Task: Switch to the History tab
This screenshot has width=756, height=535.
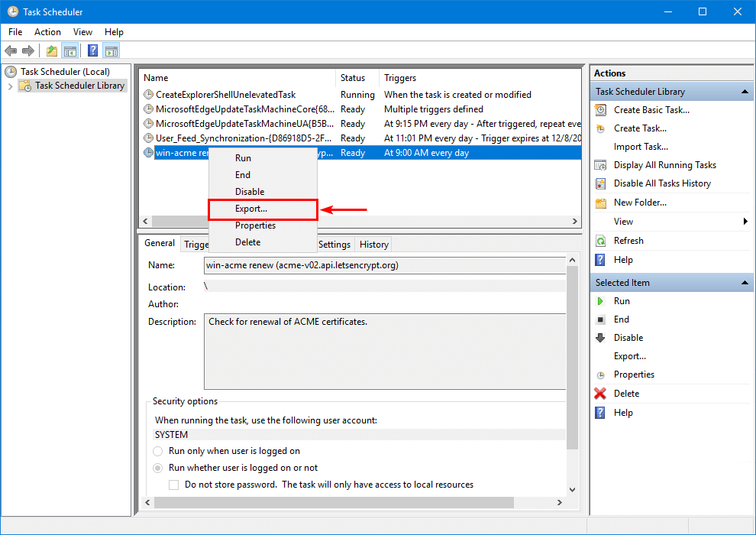Action: [x=373, y=245]
